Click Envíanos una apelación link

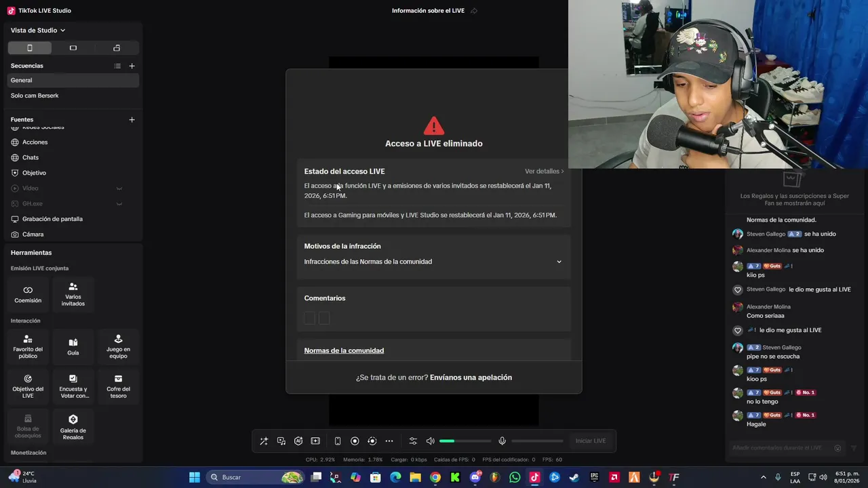click(471, 378)
